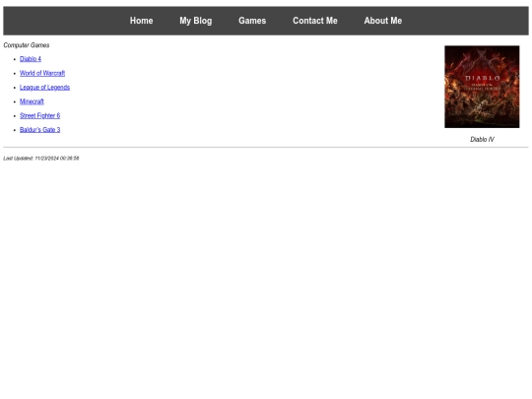Go to the Home page

141,21
